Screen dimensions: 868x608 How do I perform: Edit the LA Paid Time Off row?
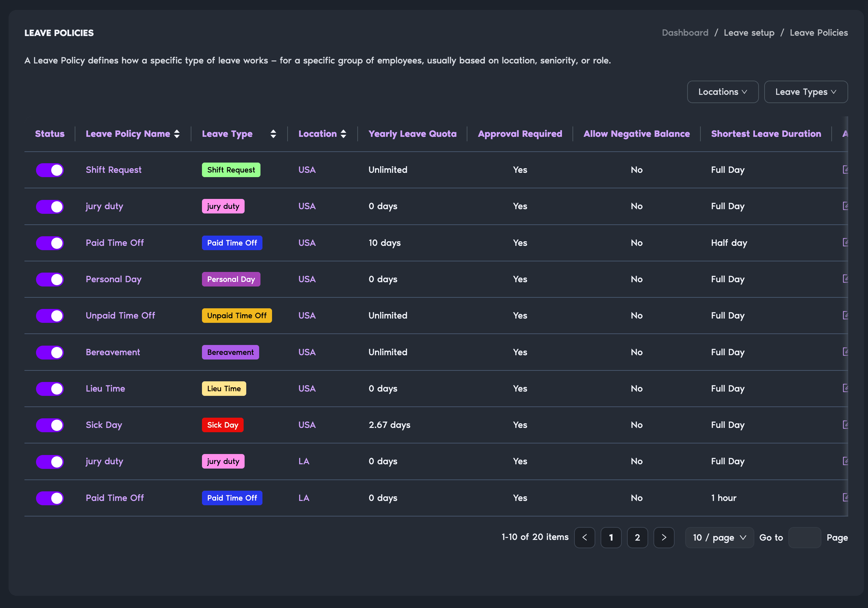pyautogui.click(x=845, y=498)
